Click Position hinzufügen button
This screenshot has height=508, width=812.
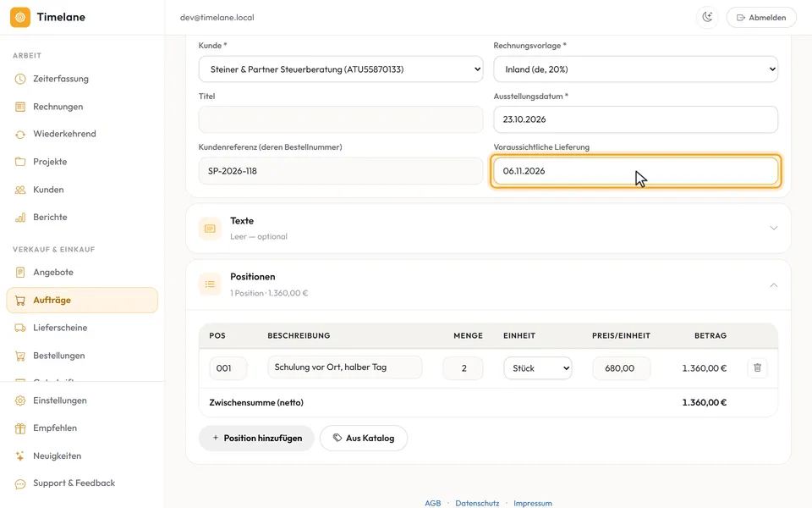click(x=257, y=438)
